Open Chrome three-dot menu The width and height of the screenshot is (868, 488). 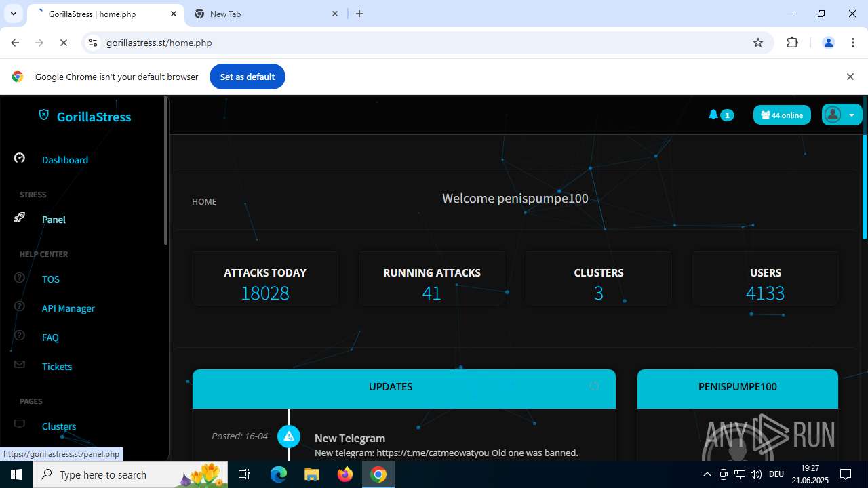pos(853,43)
